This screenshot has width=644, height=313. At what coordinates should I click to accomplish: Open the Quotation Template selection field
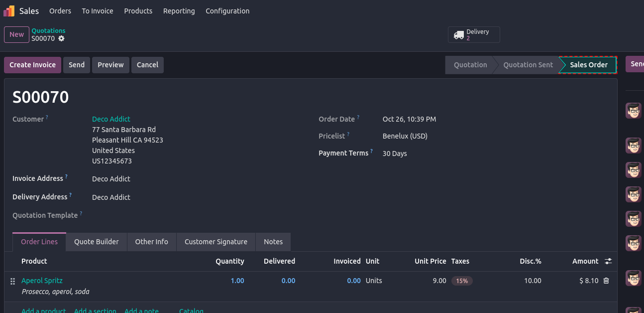pyautogui.click(x=199, y=215)
